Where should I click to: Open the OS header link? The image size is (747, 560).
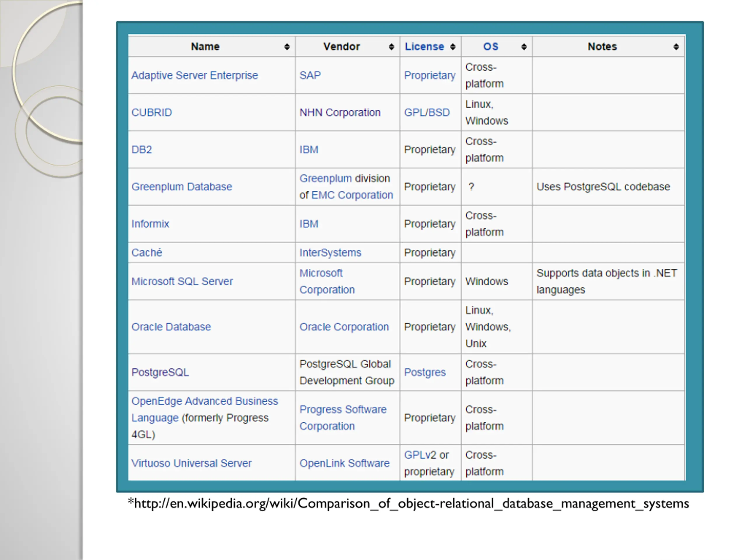pos(491,47)
